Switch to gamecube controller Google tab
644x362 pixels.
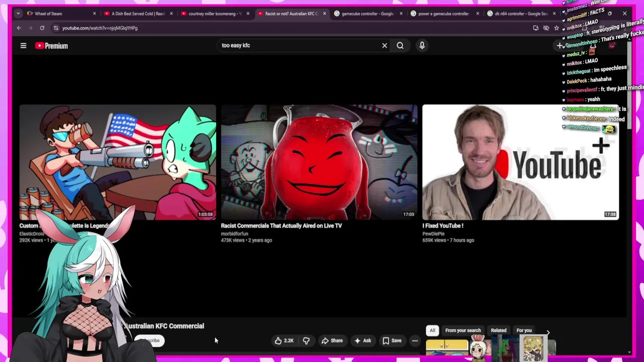coord(367,14)
